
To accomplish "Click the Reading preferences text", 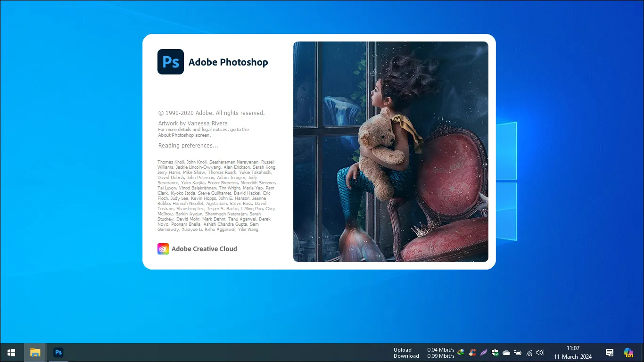I will pos(188,145).
